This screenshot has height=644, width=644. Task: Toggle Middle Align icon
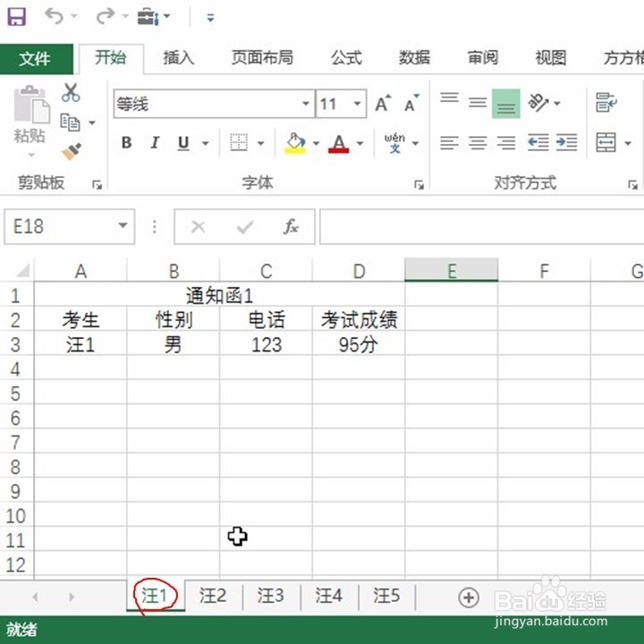(x=478, y=103)
